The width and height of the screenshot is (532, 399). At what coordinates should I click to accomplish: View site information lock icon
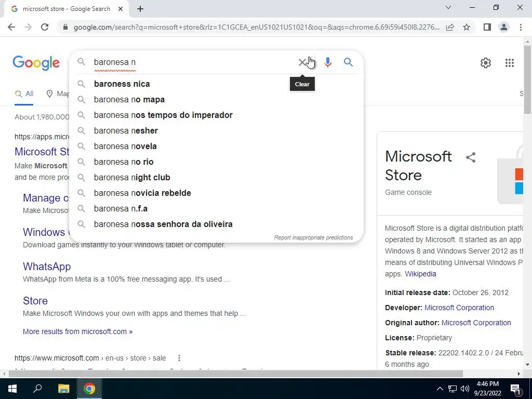point(65,27)
